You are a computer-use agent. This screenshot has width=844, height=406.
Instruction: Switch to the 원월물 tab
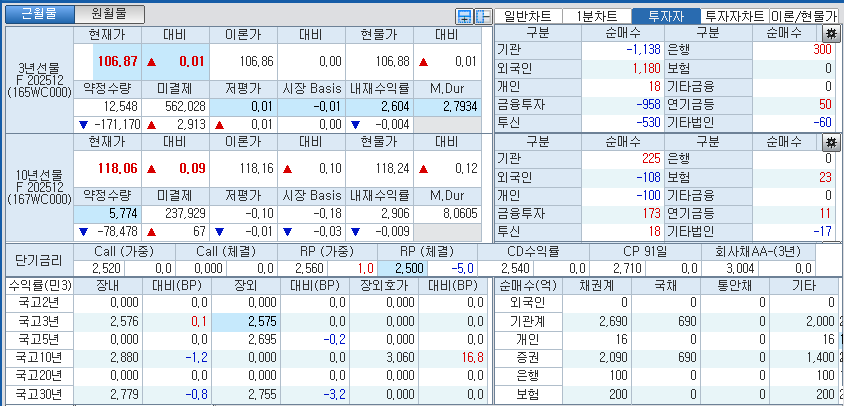coord(109,15)
